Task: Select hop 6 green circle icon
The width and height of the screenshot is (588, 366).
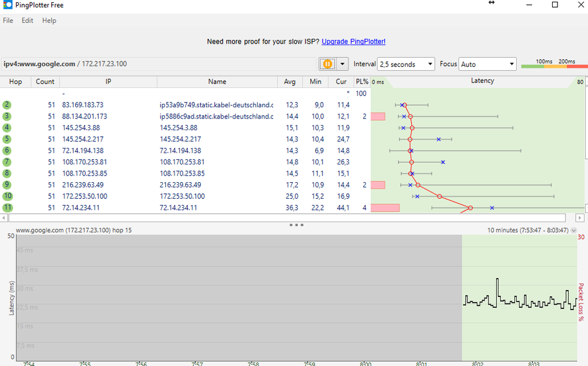Action: [x=6, y=150]
